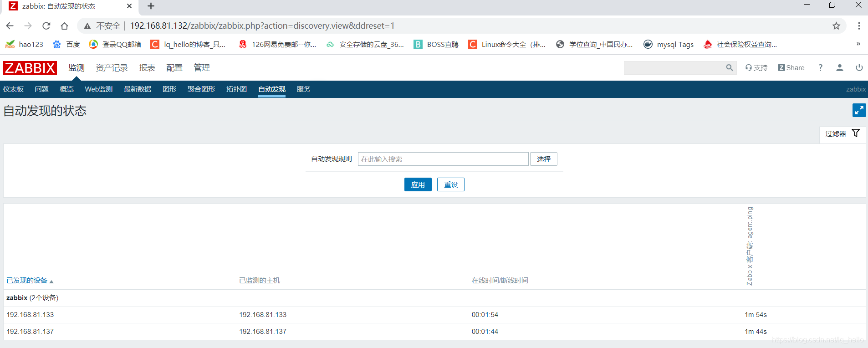
Task: Show more bookmarks chevron
Action: click(x=858, y=44)
